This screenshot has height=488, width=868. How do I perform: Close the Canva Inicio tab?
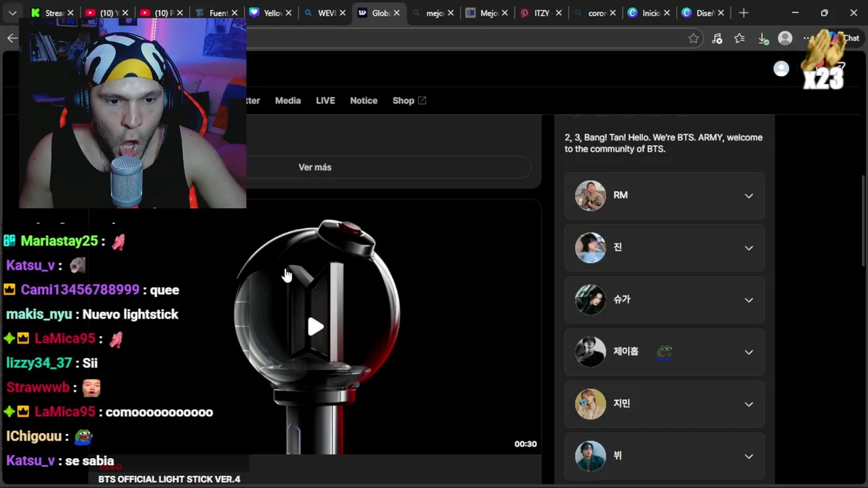coord(667,13)
